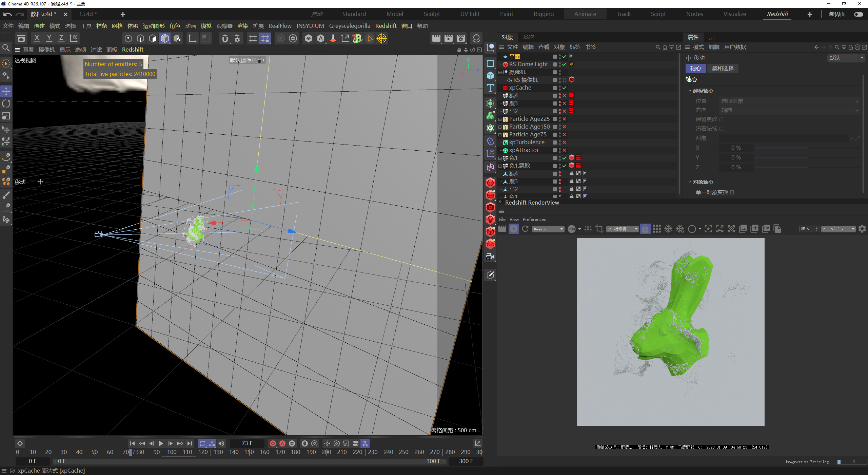
Task: Click the Play forward button in timeline
Action: pyautogui.click(x=161, y=443)
